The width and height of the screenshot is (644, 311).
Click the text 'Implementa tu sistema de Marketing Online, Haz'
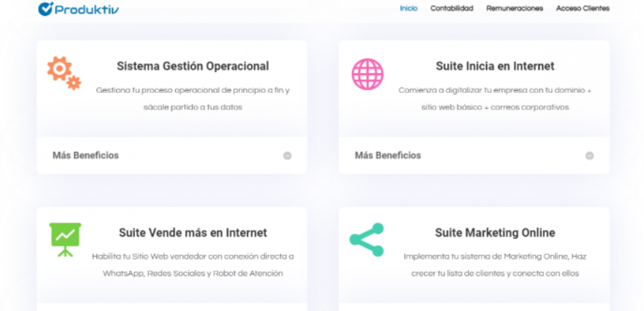pyautogui.click(x=495, y=257)
